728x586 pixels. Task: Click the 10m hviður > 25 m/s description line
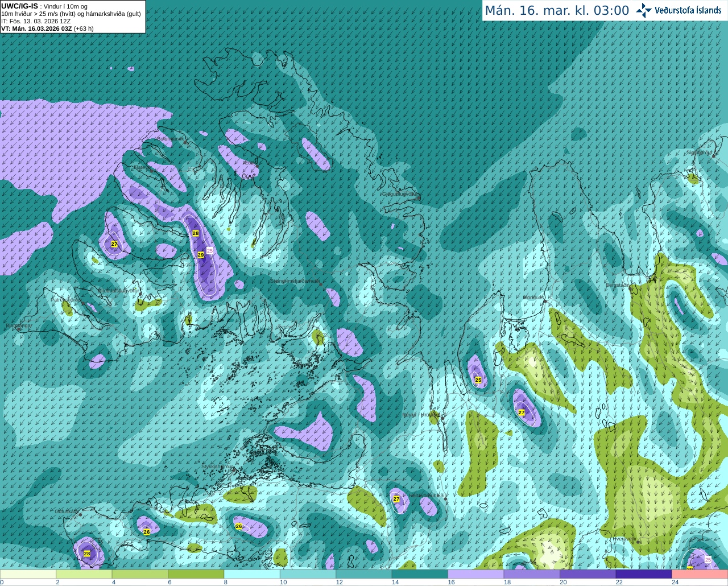pos(71,14)
